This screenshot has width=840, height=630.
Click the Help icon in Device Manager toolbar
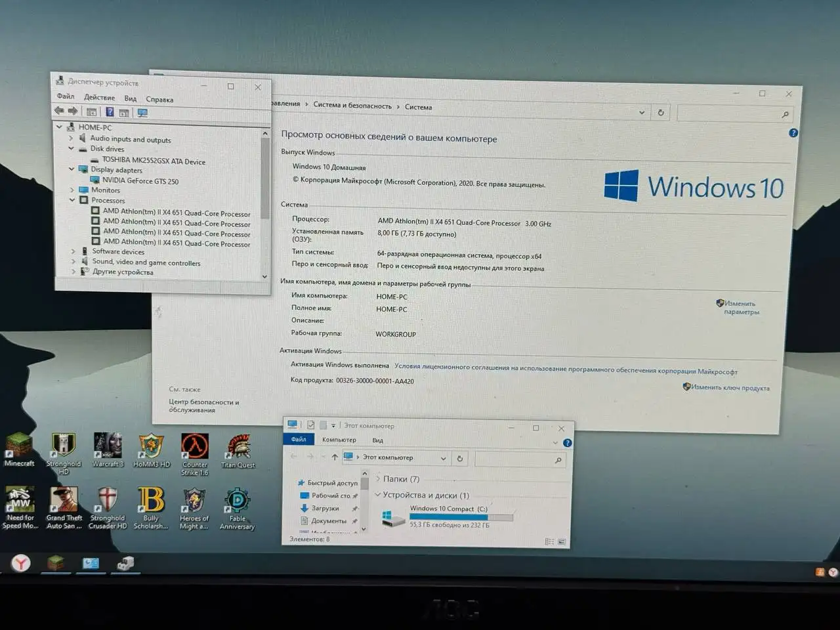click(x=110, y=112)
